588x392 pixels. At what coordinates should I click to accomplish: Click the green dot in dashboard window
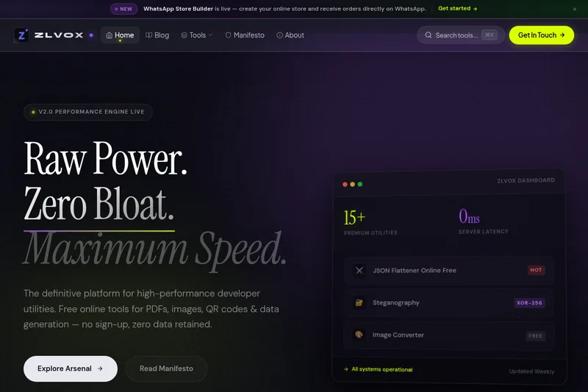click(360, 184)
